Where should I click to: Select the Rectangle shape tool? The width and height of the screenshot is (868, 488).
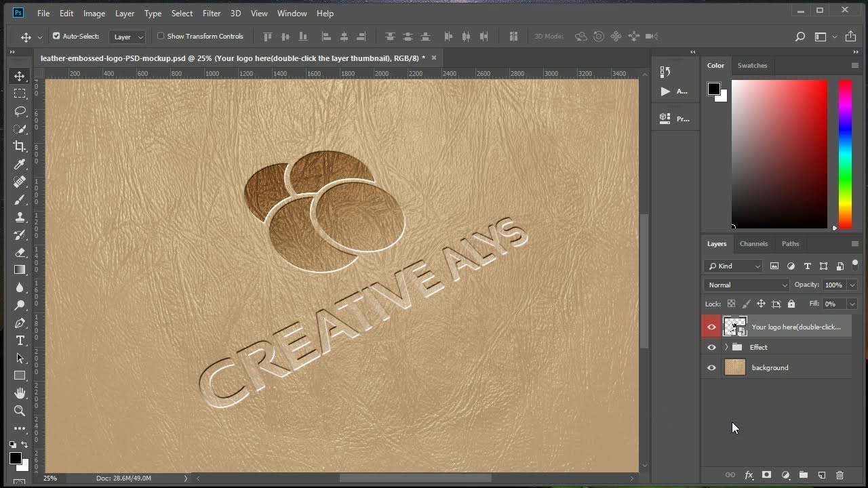(x=20, y=375)
